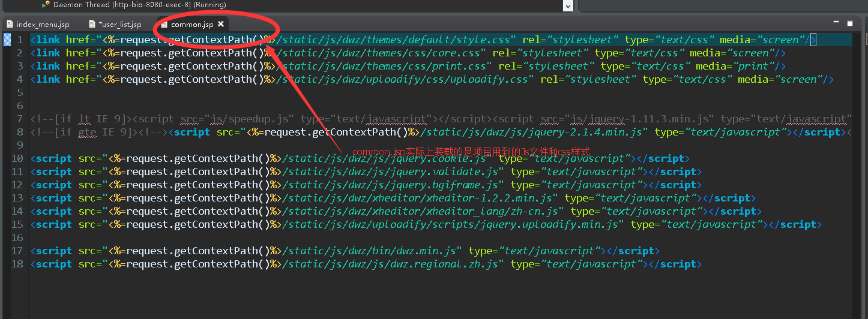868x319 pixels.
Task: Click line number 5 in the gutter
Action: tap(20, 92)
